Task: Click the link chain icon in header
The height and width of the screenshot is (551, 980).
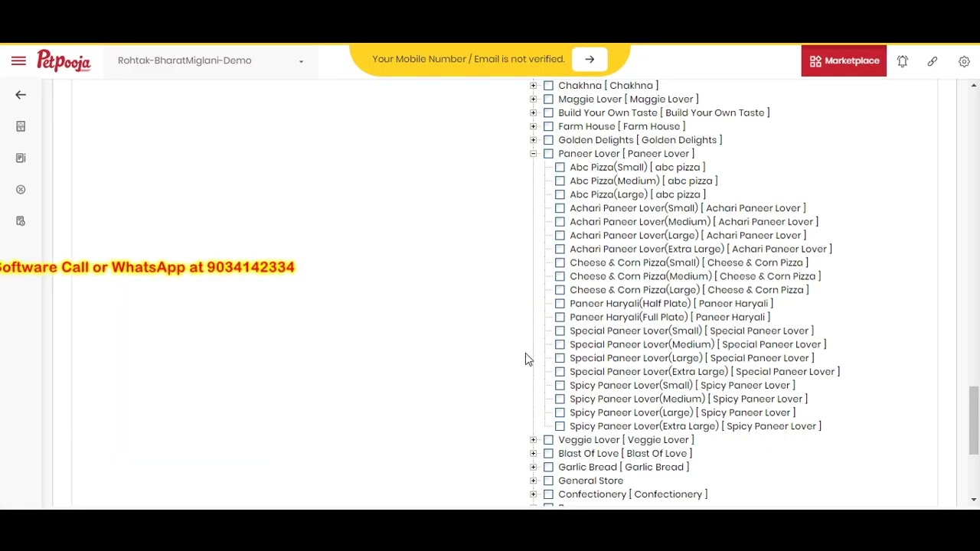Action: coord(933,61)
